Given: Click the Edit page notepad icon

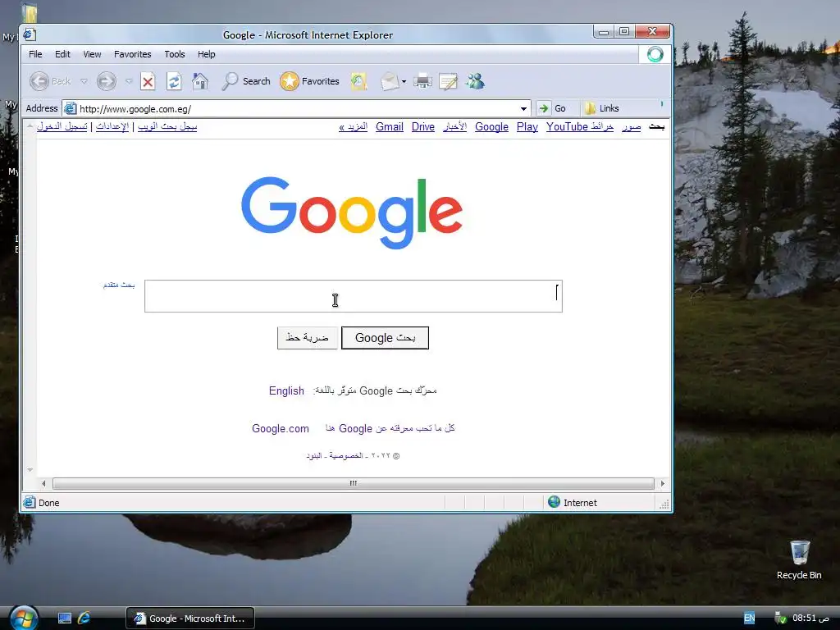Looking at the screenshot, I should point(448,81).
